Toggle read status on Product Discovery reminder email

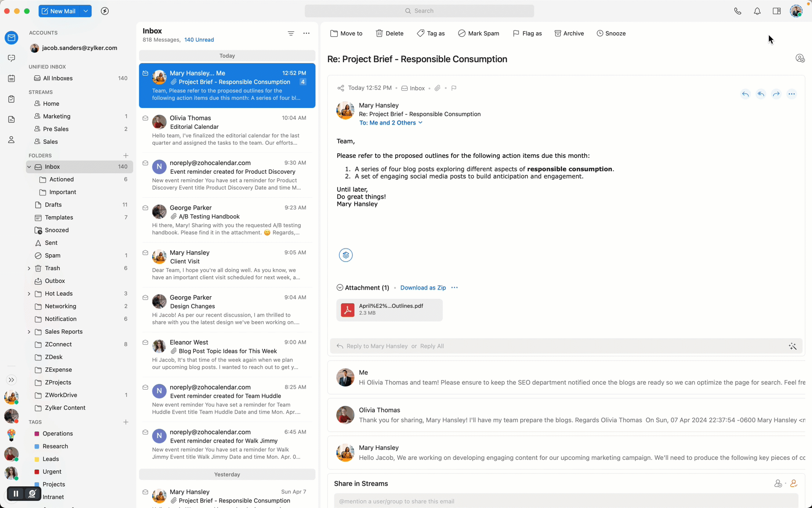pyautogui.click(x=145, y=163)
